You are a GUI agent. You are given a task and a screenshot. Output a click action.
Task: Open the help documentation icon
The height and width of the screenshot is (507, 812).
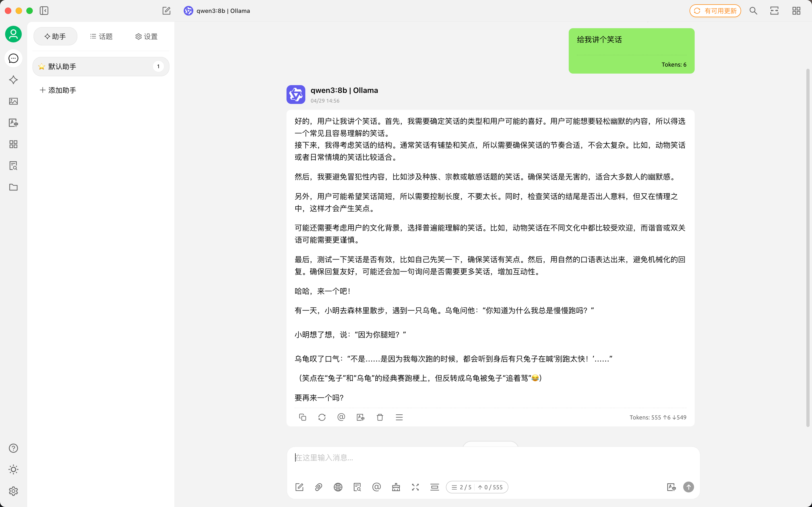pos(13,448)
